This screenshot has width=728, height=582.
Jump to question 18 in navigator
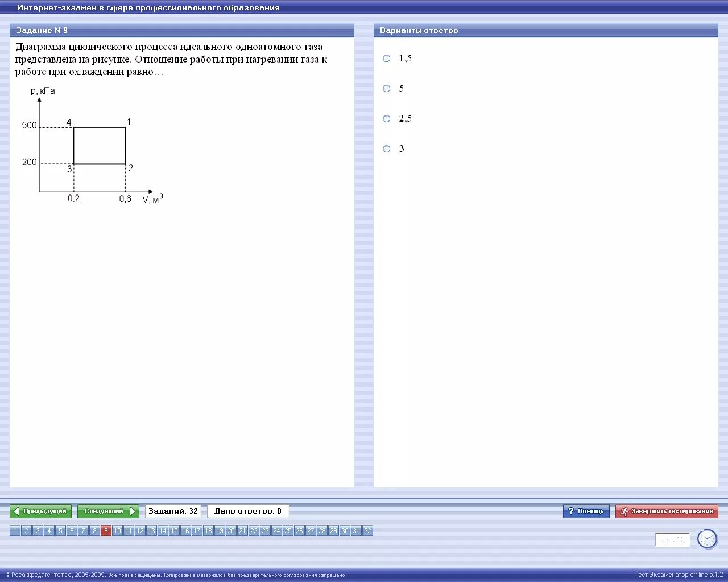click(x=208, y=531)
